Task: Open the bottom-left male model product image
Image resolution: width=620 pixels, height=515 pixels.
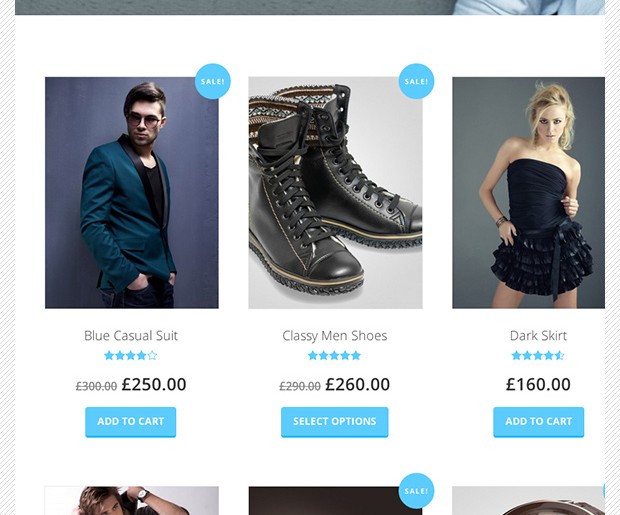Action: tap(132, 501)
